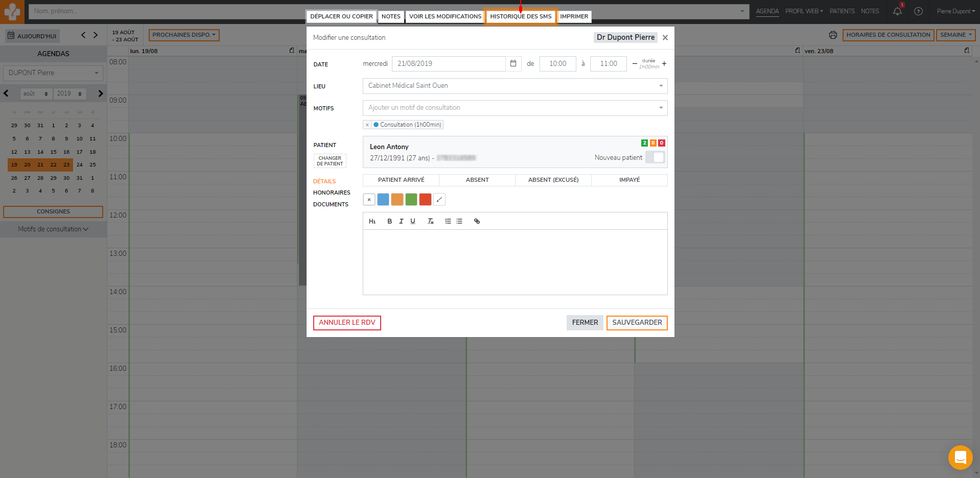Save changes with the Sauvegarder button
Screen dimensions: 980x478
637,323
